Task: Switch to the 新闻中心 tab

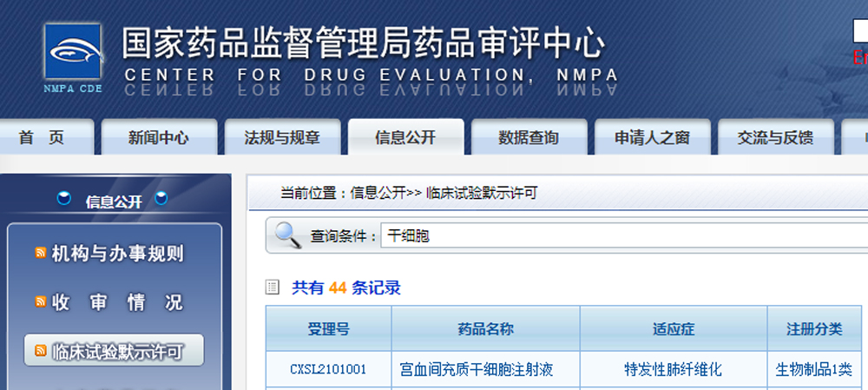Action: click(x=158, y=138)
